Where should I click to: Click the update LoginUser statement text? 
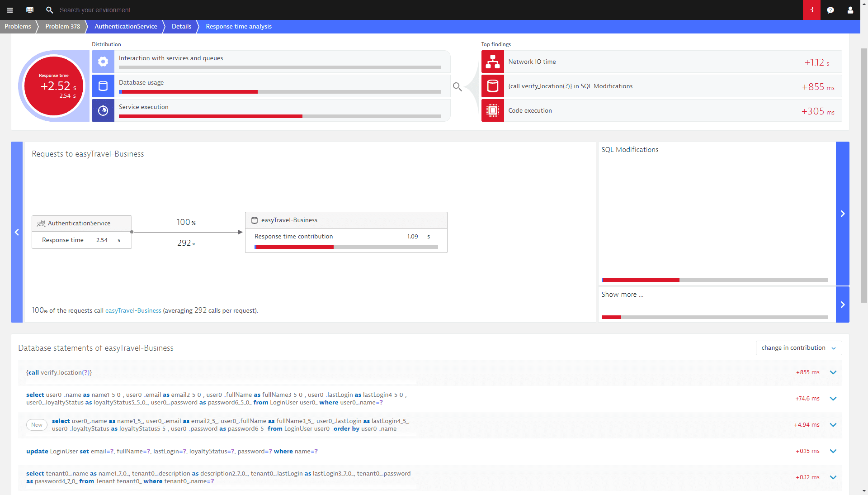coord(172,452)
